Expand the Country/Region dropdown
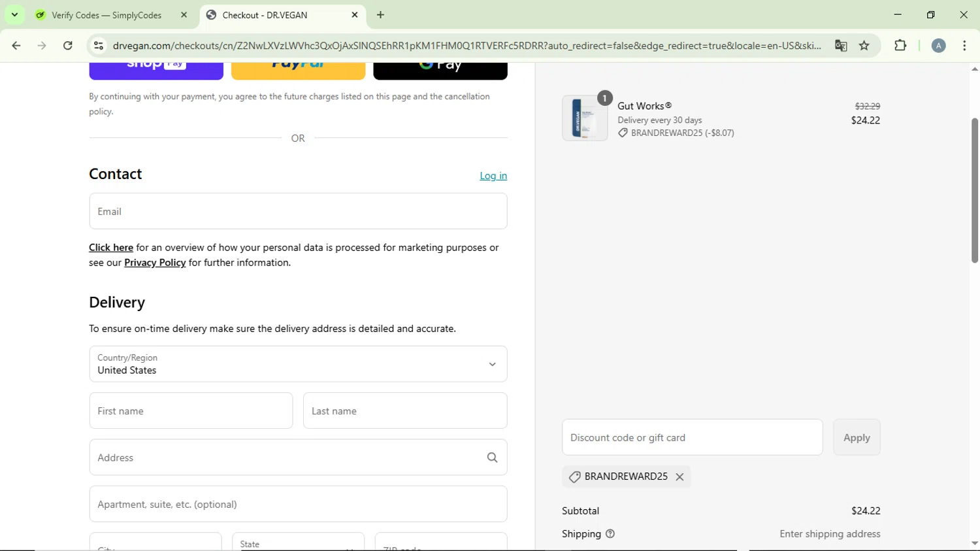This screenshot has height=551, width=980. (x=298, y=364)
